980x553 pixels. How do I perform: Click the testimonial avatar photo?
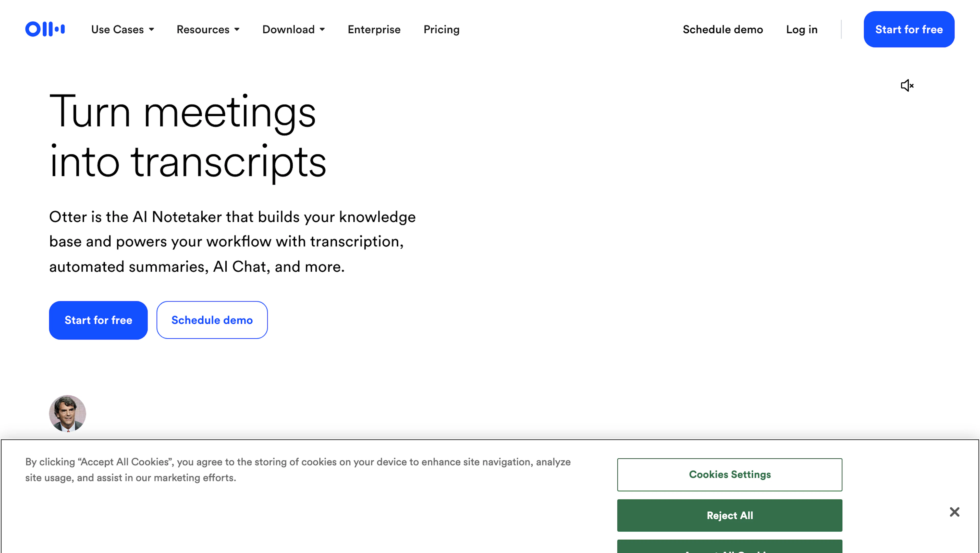click(67, 413)
